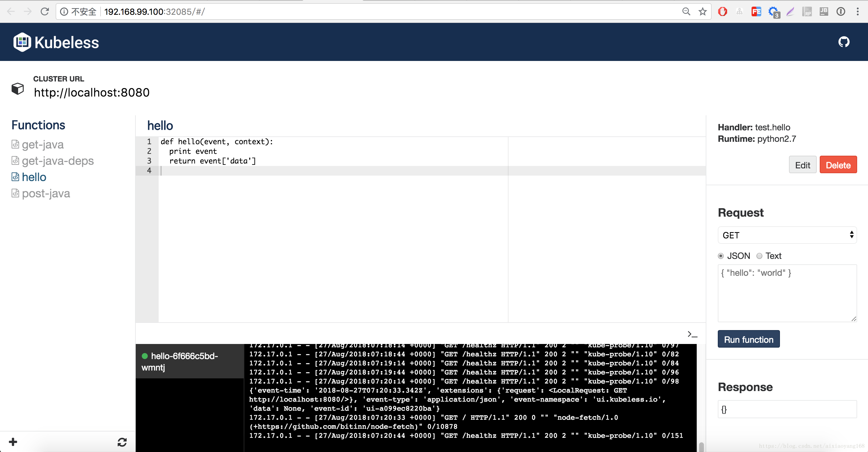Open the browser zoom magnifier icon
The width and height of the screenshot is (868, 452).
pos(686,12)
